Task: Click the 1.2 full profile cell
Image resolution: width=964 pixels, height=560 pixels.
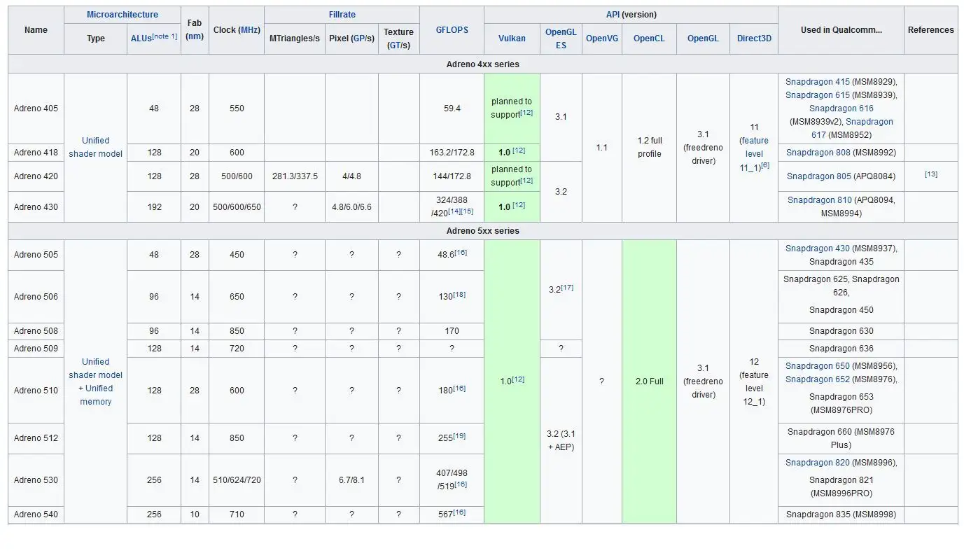Action: coord(649,148)
